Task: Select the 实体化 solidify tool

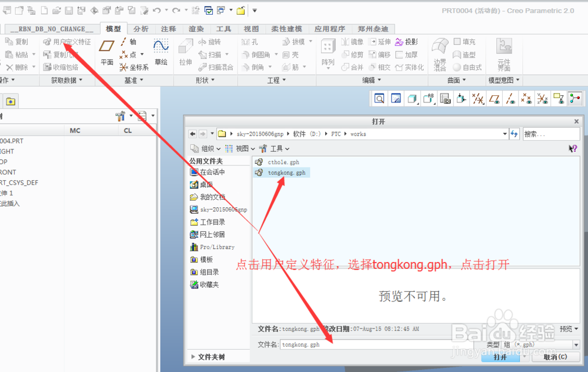Action: coord(409,67)
